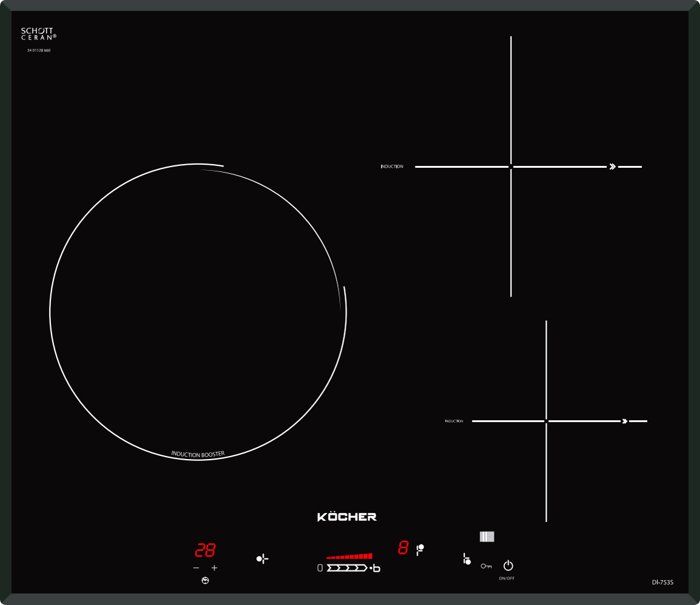Click the INDUCTION BOOSTER label
Viewport: 700px width, 605px height.
coord(198,454)
